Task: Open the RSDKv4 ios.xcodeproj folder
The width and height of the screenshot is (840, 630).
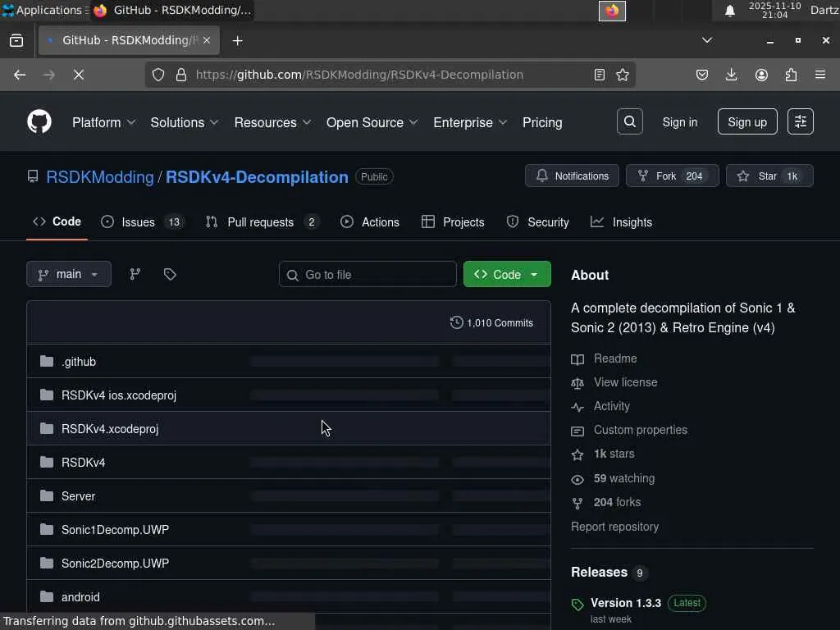Action: point(119,395)
